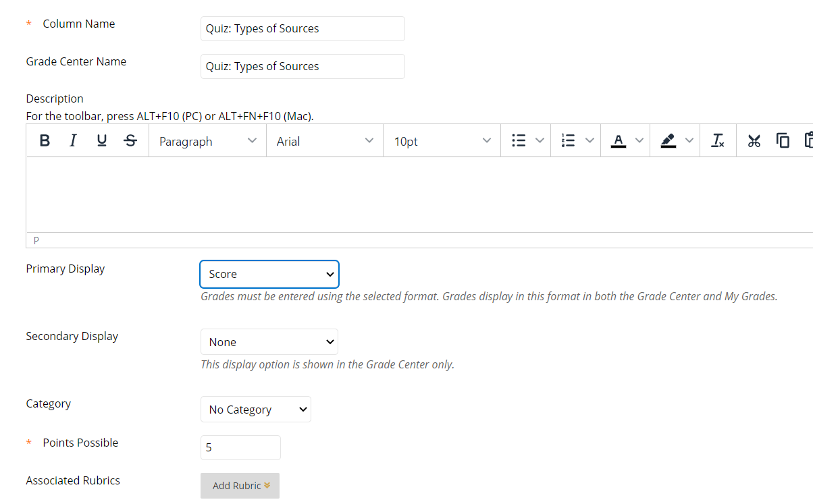The height and width of the screenshot is (504, 813).
Task: Clear text formatting
Action: coord(718,140)
